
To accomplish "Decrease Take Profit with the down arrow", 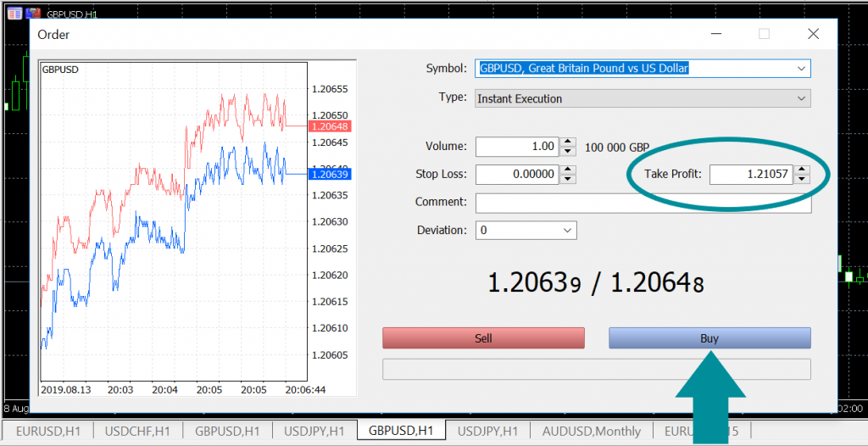I will pos(802,179).
